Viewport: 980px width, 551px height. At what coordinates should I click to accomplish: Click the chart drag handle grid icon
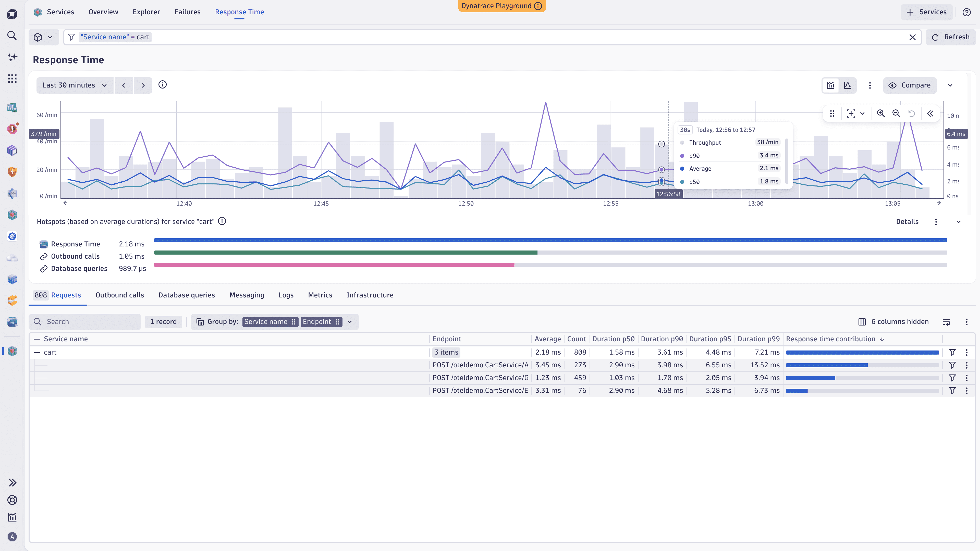click(x=832, y=113)
